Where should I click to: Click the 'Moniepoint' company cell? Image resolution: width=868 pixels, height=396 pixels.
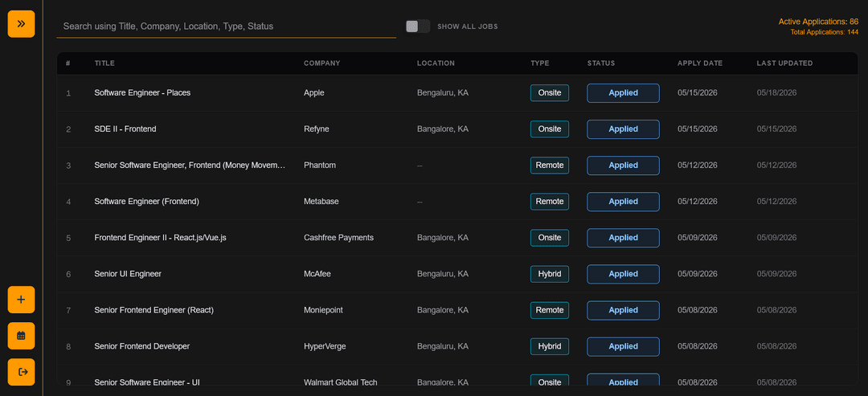click(x=323, y=310)
